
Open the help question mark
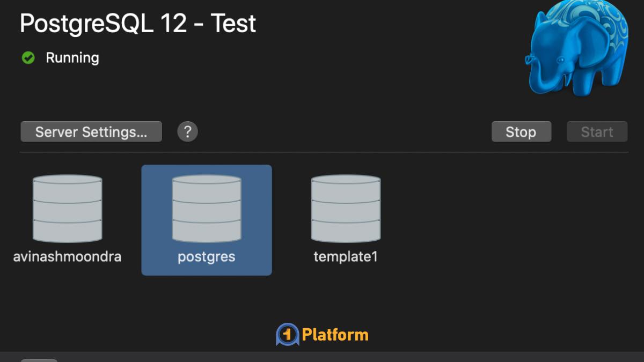coord(187,131)
